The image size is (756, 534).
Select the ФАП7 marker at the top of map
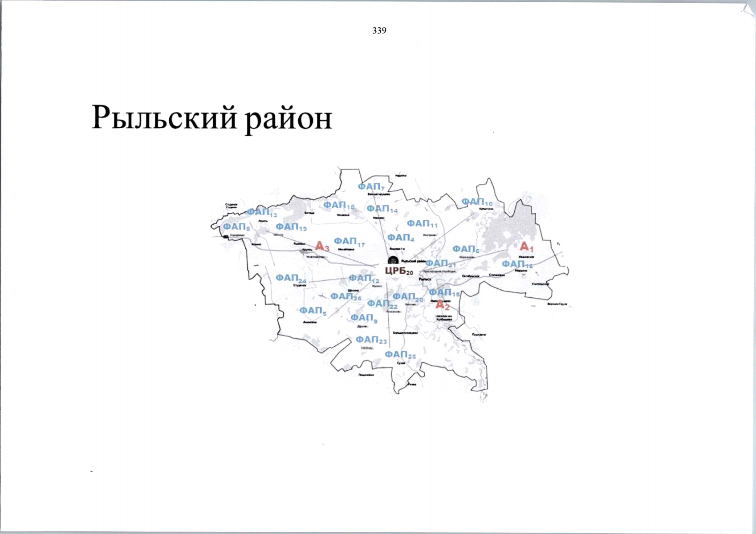point(372,187)
